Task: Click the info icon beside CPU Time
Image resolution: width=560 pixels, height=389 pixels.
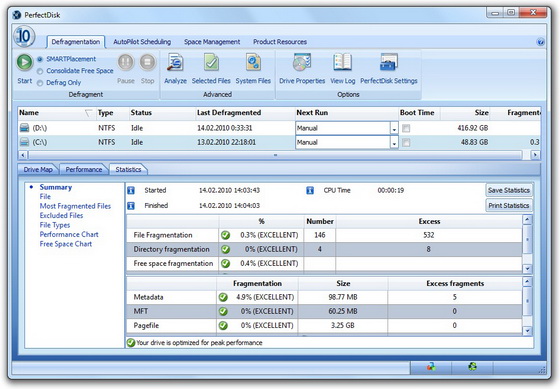Action: click(310, 190)
